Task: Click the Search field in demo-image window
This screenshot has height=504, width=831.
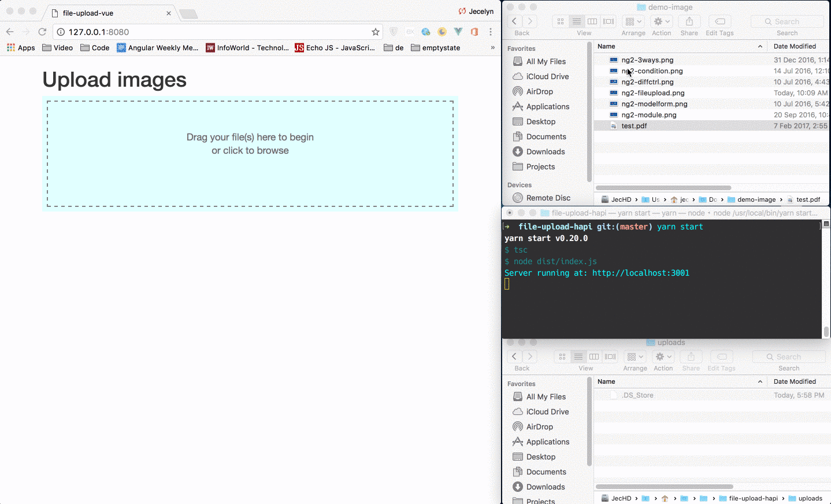Action: pos(787,21)
